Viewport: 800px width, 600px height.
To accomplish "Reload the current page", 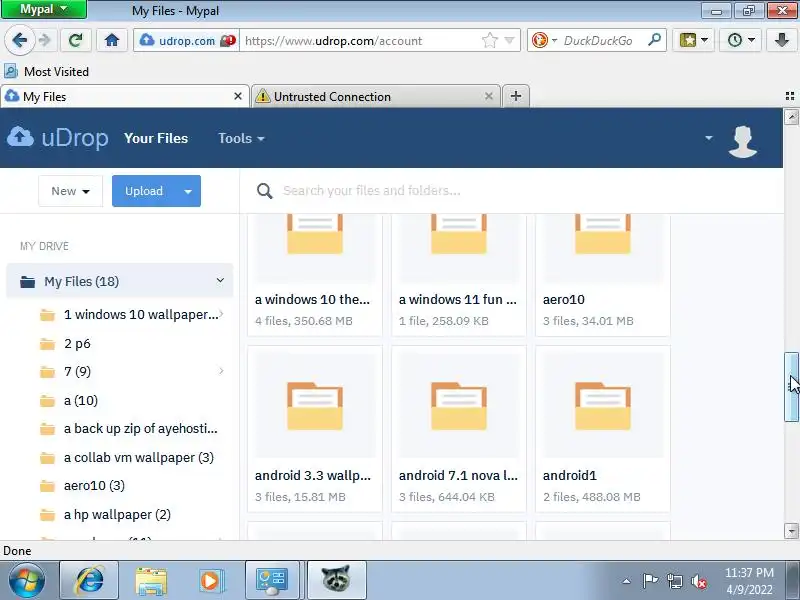I will click(x=76, y=40).
